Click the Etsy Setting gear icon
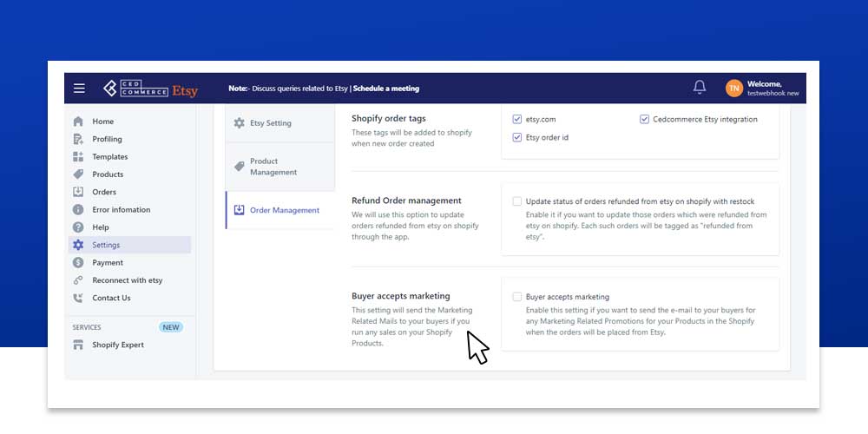 [240, 123]
